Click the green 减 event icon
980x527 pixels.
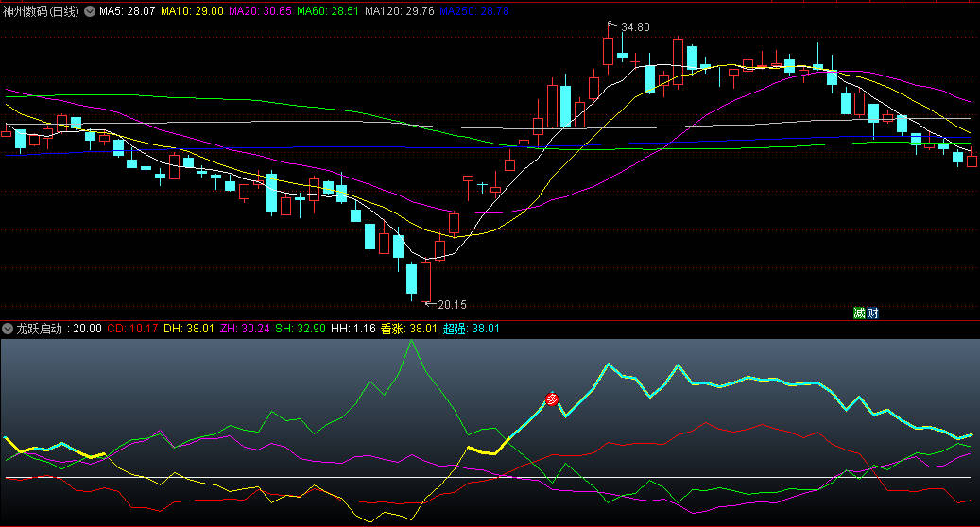(x=859, y=313)
